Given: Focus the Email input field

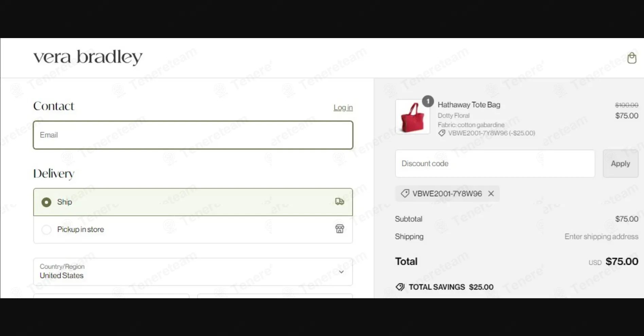Looking at the screenshot, I should 193,135.
